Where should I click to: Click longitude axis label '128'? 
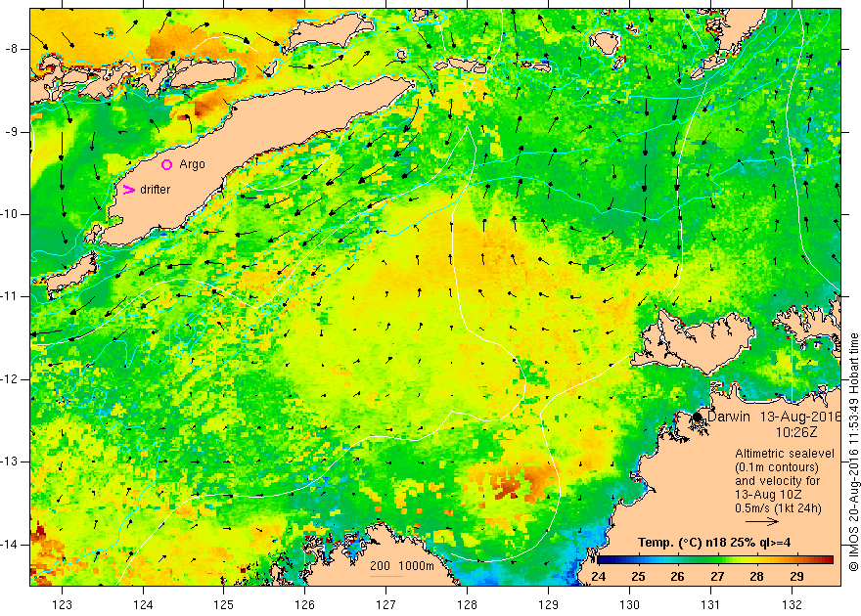(x=467, y=604)
